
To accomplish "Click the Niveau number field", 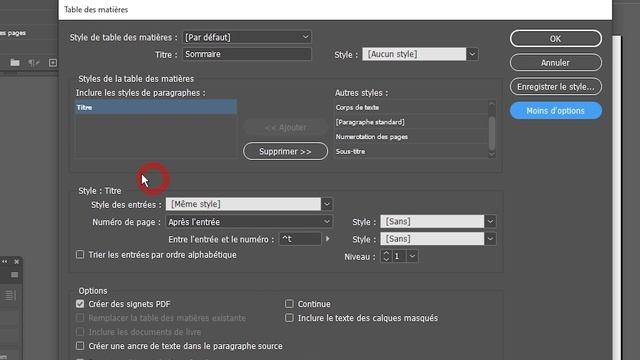I will point(399,256).
